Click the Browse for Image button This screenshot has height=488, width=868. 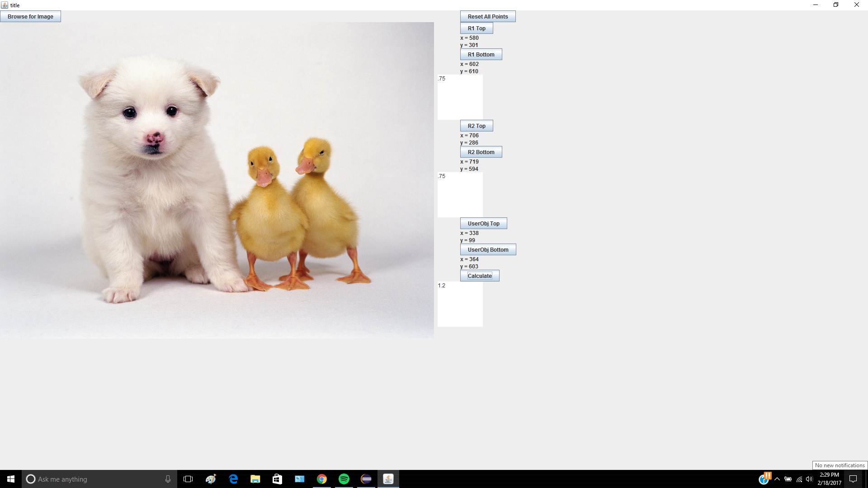[x=30, y=16]
